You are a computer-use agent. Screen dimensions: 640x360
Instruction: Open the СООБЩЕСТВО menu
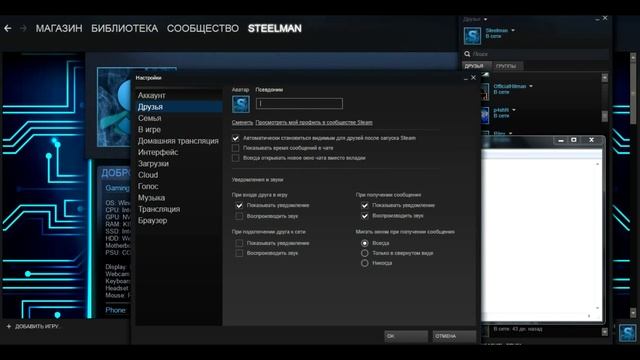coord(203,28)
